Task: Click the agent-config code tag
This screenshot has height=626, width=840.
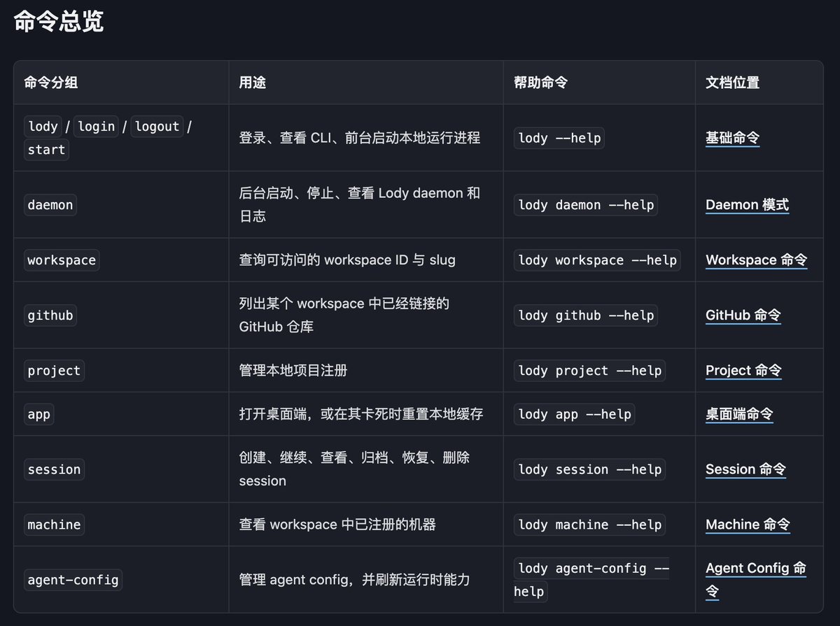Action: click(73, 580)
